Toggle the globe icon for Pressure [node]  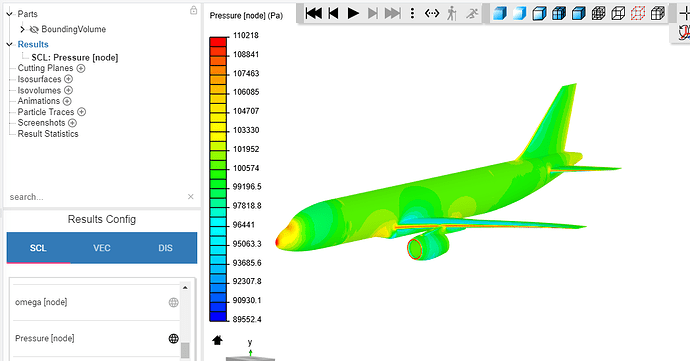(x=174, y=338)
